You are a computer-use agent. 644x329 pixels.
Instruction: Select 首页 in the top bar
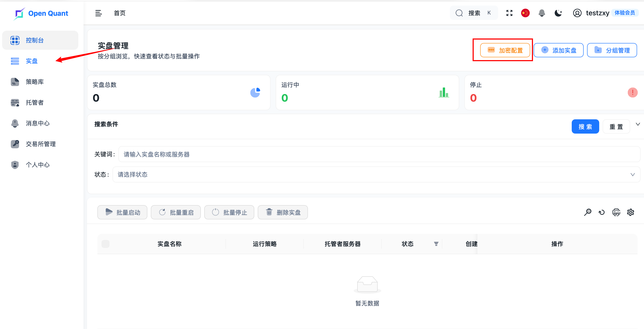(x=119, y=13)
